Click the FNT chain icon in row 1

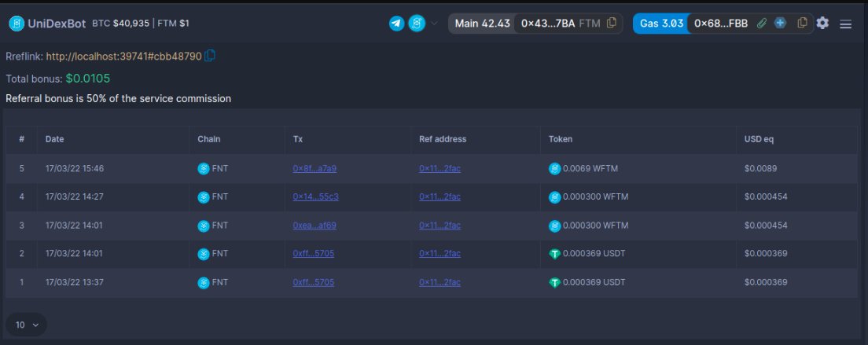click(x=204, y=283)
